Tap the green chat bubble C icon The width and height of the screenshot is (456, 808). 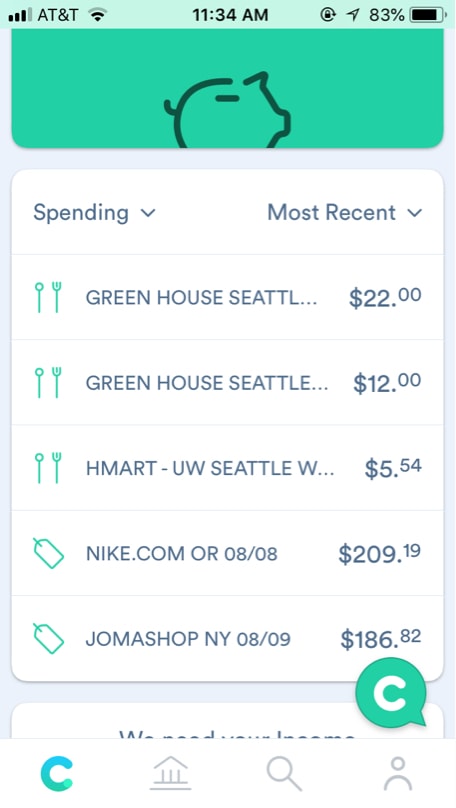pos(391,694)
